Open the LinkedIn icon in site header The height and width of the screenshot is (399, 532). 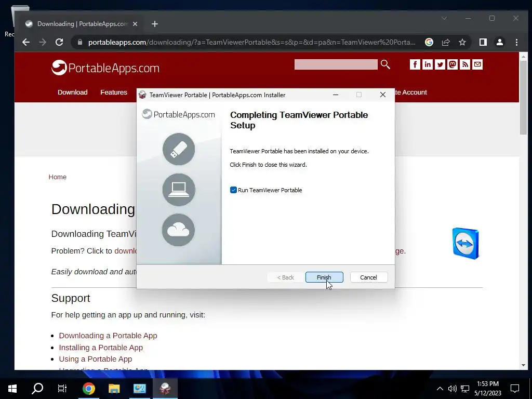tap(428, 64)
